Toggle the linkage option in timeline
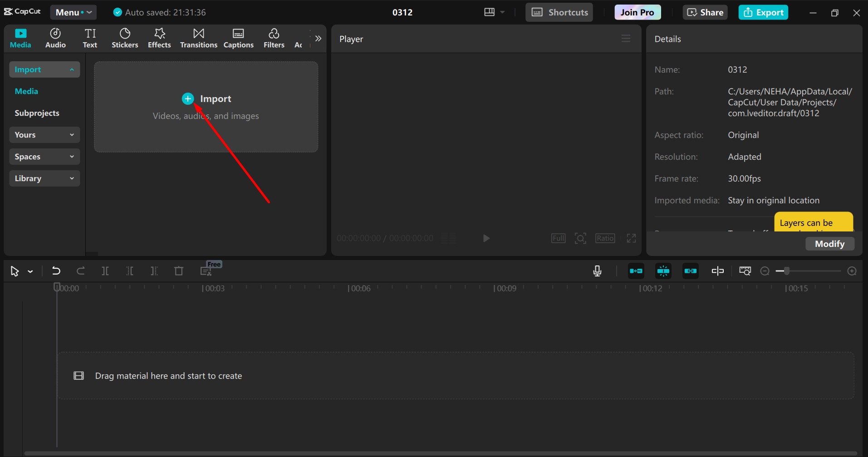 click(x=691, y=271)
